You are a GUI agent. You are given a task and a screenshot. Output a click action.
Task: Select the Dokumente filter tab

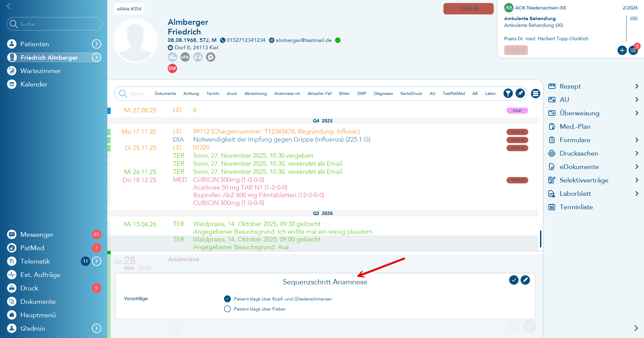(165, 94)
